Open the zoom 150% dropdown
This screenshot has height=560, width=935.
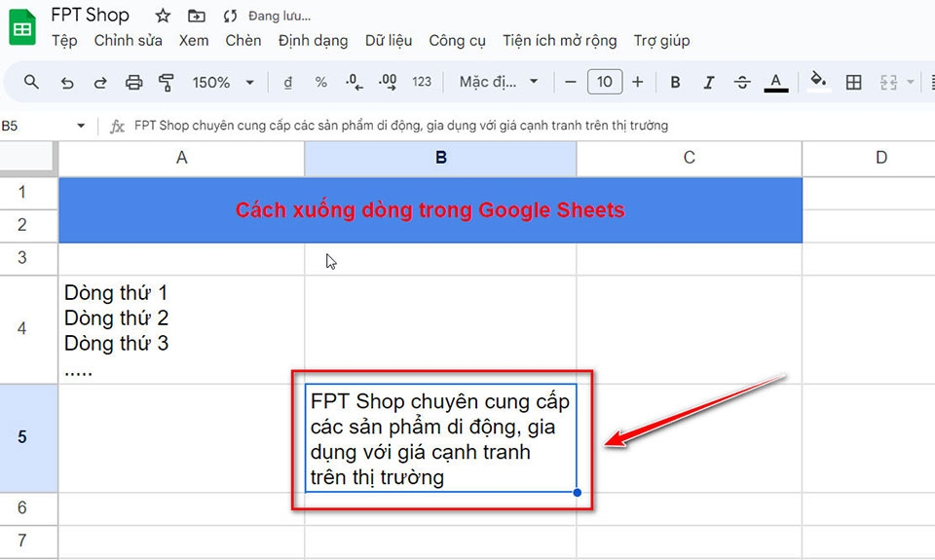pyautogui.click(x=222, y=83)
